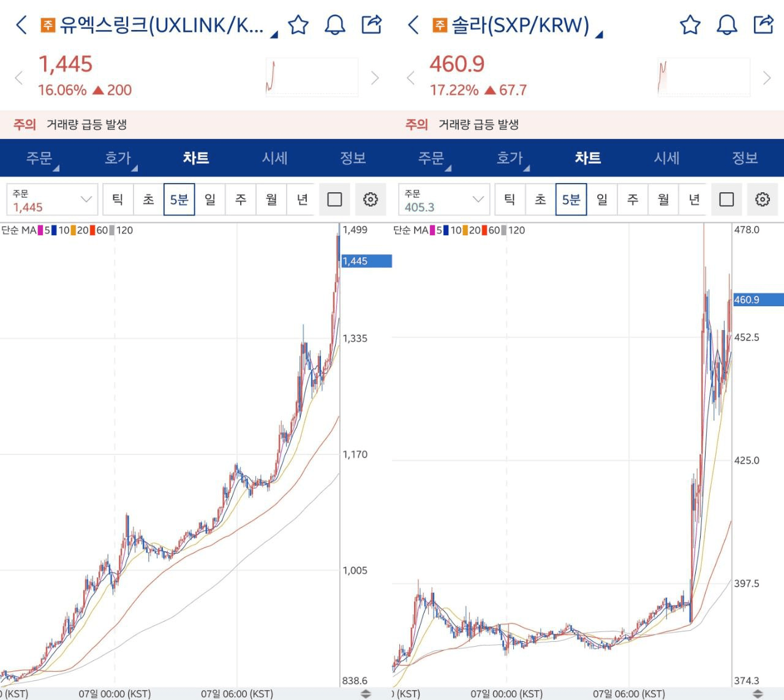Select 일 interval on SXP chart
The image size is (784, 700).
point(602,200)
